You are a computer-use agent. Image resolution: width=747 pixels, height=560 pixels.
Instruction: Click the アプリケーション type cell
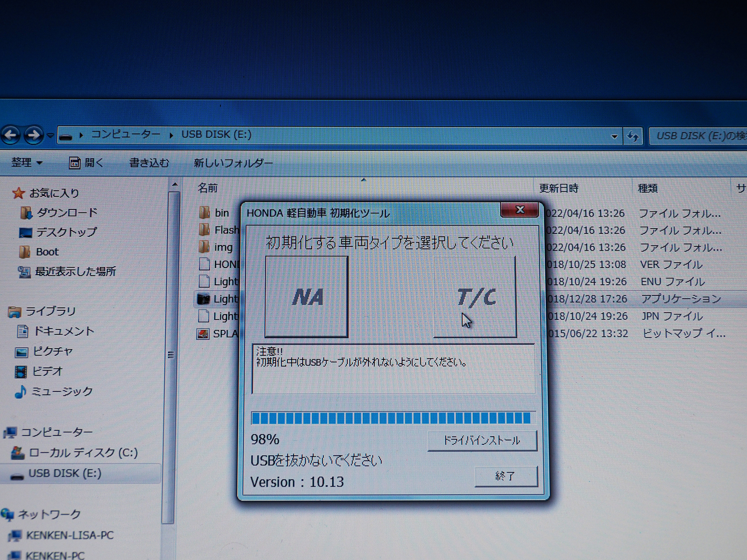[x=681, y=299]
